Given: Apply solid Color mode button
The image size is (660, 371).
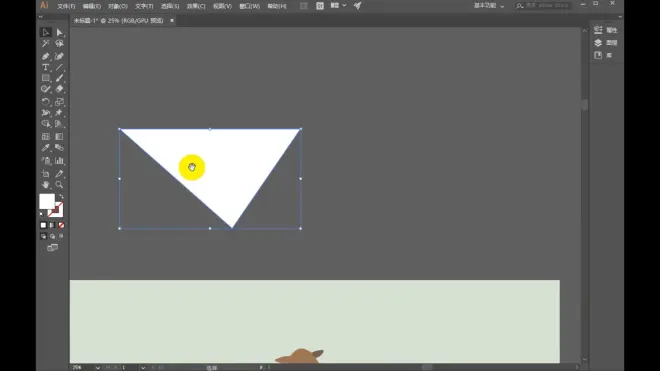Looking at the screenshot, I should tap(43, 225).
